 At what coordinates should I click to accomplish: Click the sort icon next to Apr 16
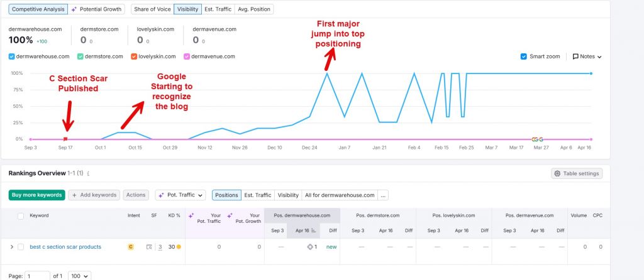[314, 231]
